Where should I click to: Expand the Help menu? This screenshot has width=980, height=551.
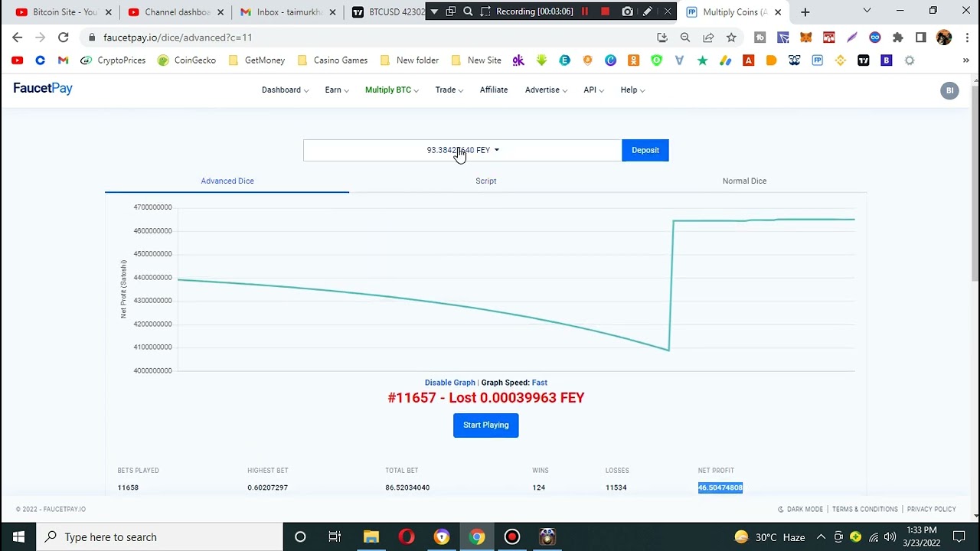pyautogui.click(x=632, y=90)
